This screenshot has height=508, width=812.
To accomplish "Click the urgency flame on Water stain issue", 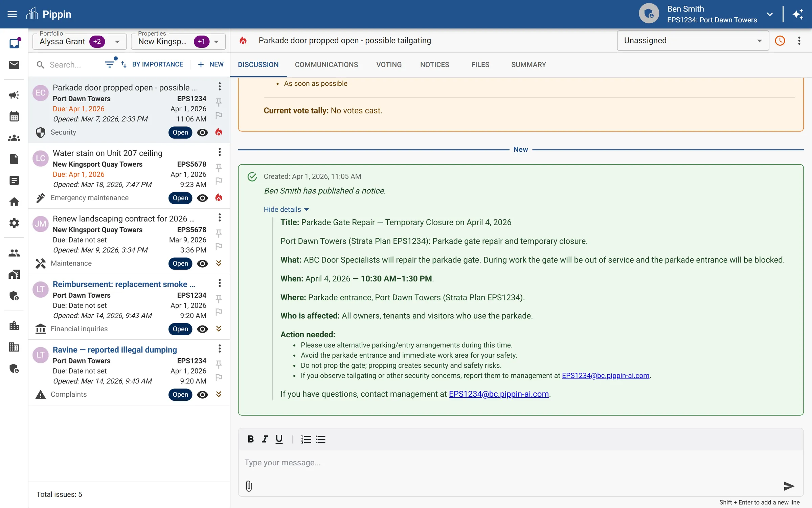I will [x=219, y=198].
